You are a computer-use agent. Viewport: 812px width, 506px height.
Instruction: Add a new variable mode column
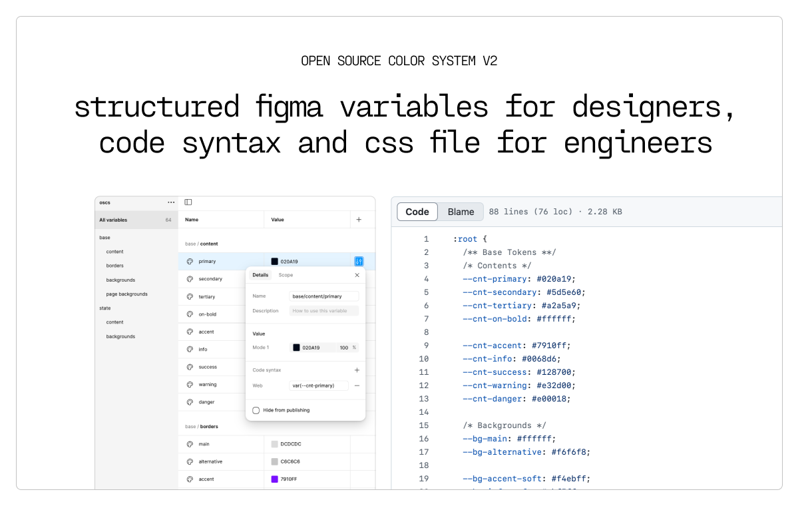coord(359,219)
